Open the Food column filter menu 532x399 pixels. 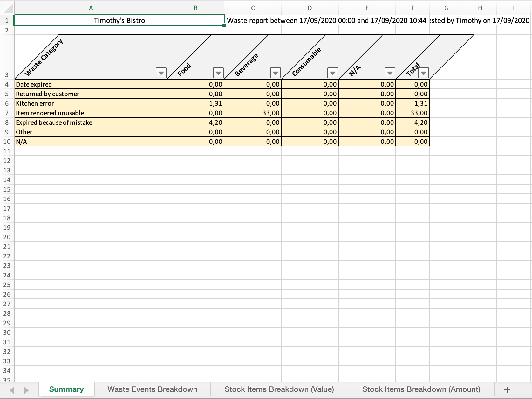(218, 73)
